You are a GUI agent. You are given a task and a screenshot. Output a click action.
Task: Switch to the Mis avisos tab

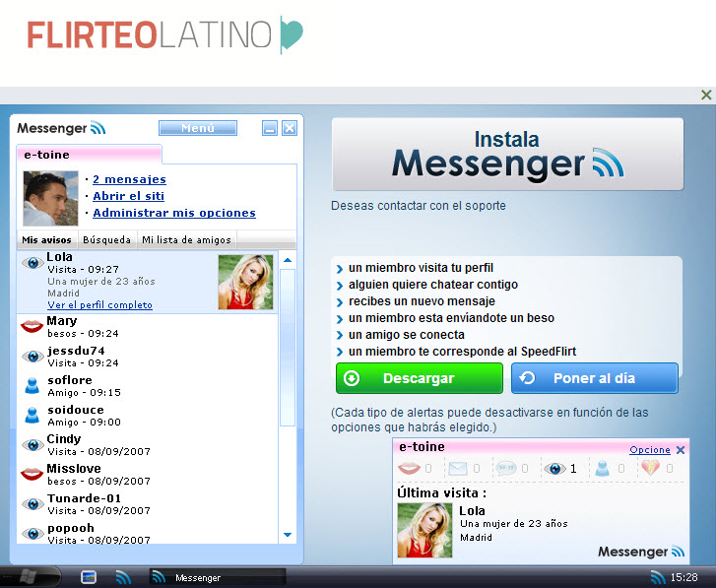pyautogui.click(x=46, y=239)
